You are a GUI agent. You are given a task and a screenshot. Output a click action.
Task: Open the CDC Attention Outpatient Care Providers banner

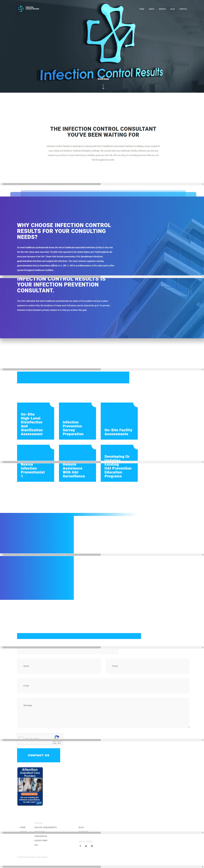coord(30,786)
